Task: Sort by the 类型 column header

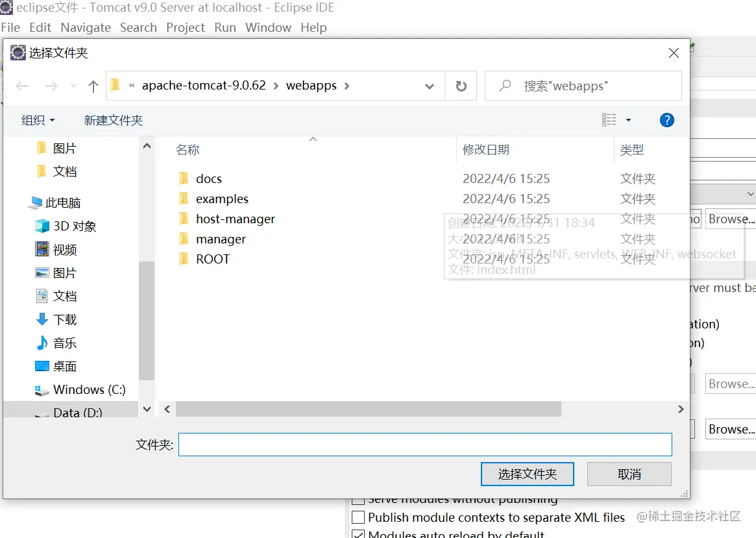Action: 631,149
